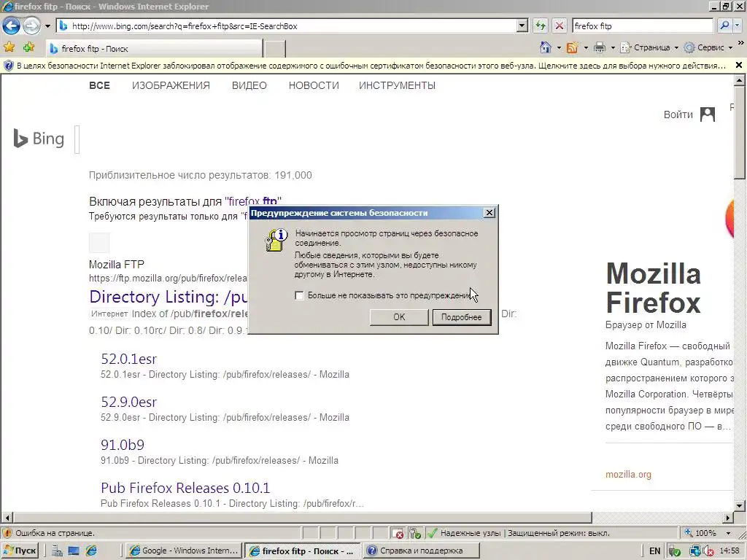The width and height of the screenshot is (747, 560).
Task: Expand the Home button dropdown arrow
Action: 559,47
